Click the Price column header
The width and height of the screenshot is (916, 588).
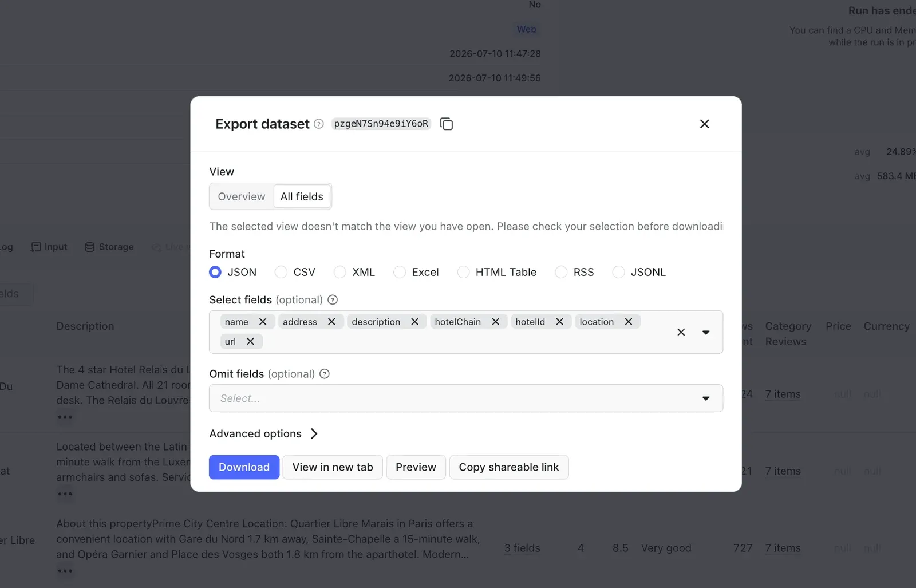point(838,326)
